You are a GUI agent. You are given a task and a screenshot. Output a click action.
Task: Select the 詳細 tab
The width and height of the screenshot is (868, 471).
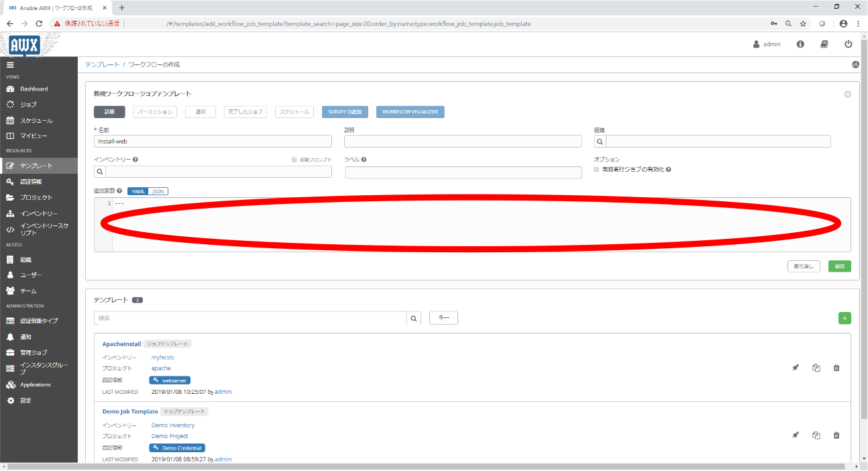[109, 112]
